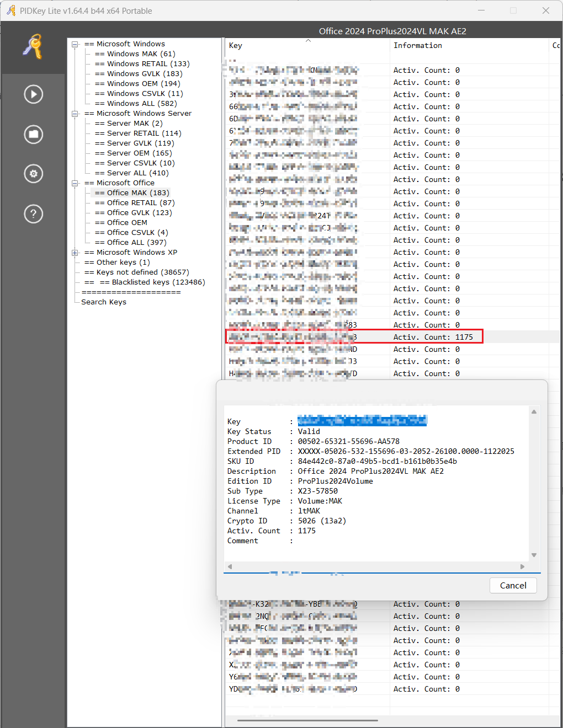This screenshot has width=563, height=728.
Task: Open settings via the gear icon
Action: click(34, 174)
